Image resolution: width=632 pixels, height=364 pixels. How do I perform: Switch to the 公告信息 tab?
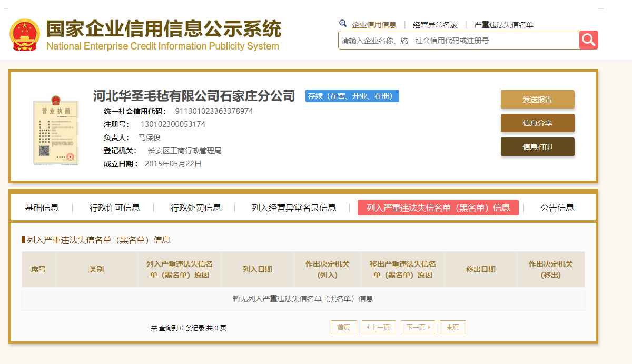coord(557,208)
